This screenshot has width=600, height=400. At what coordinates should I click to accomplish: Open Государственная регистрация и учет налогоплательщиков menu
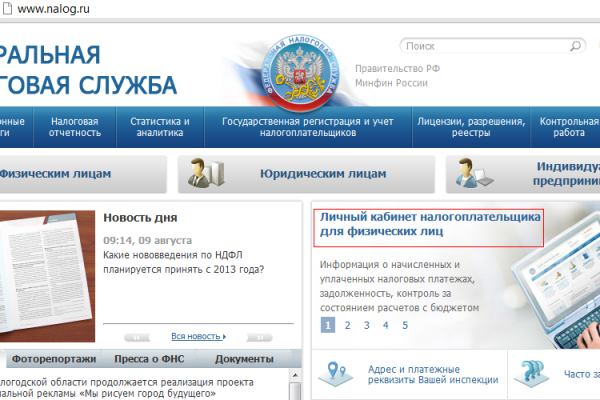tap(308, 127)
